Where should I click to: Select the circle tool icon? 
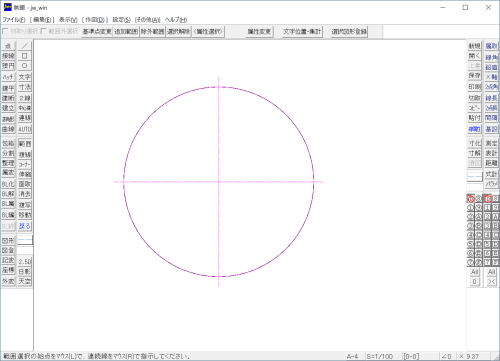pyautogui.click(x=25, y=66)
